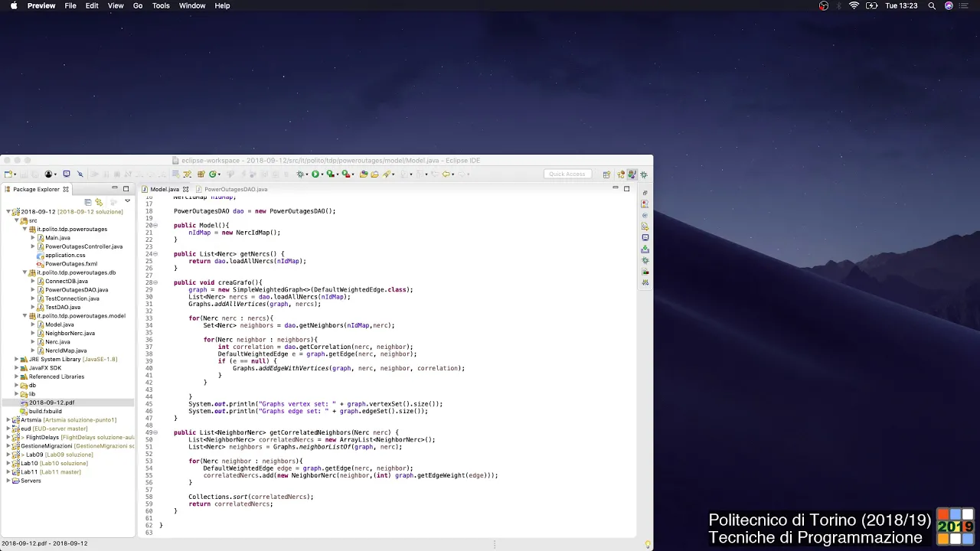Fold the getCorrelatedNeighbors method at line 49
The width and height of the screenshot is (980, 551).
pos(155,432)
